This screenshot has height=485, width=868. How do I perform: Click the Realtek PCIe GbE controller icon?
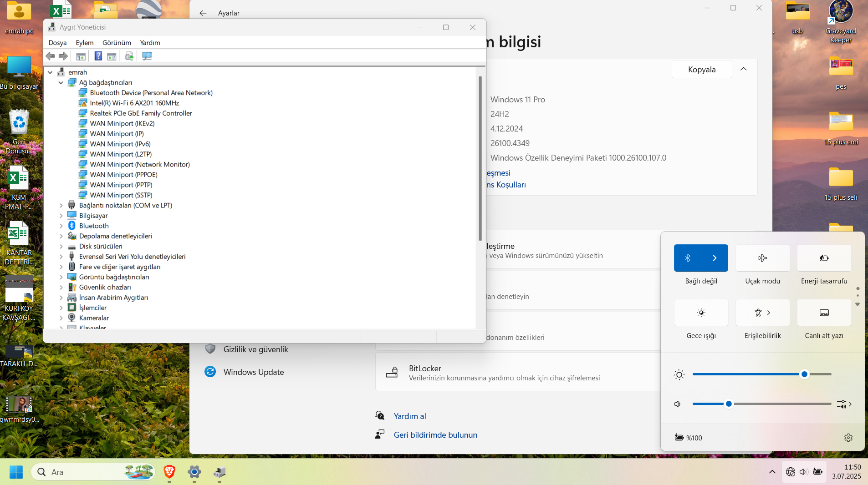point(83,113)
